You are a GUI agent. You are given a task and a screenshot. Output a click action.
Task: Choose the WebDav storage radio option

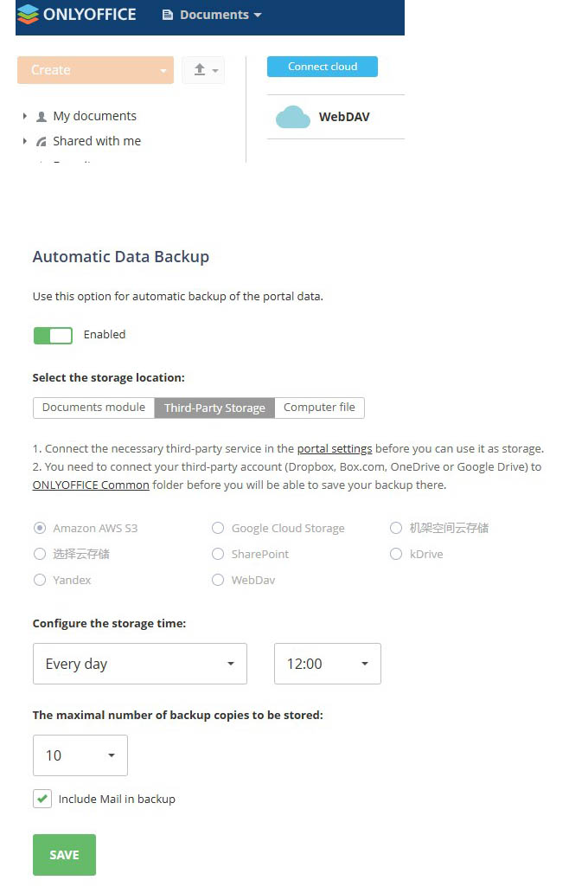click(x=217, y=580)
